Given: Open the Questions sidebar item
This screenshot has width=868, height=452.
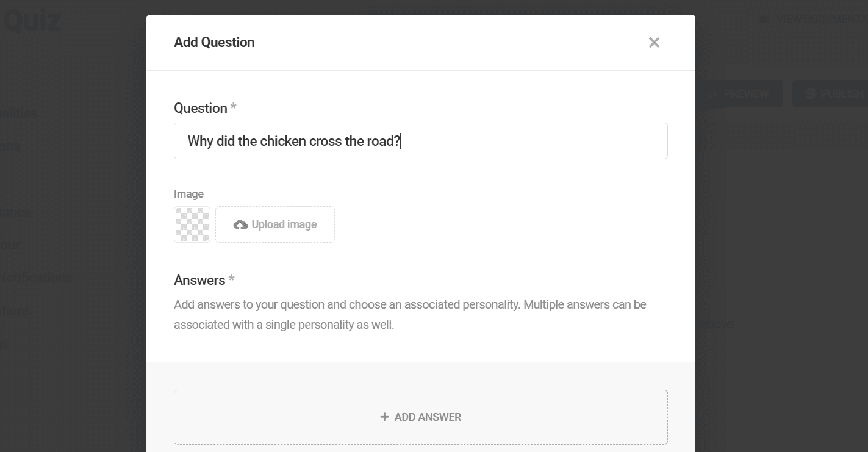Looking at the screenshot, I should [x=10, y=146].
